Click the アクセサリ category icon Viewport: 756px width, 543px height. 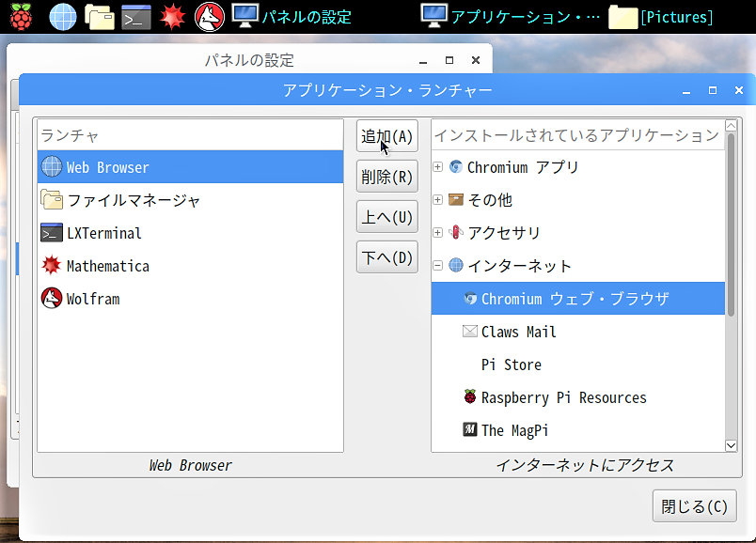[456, 233]
